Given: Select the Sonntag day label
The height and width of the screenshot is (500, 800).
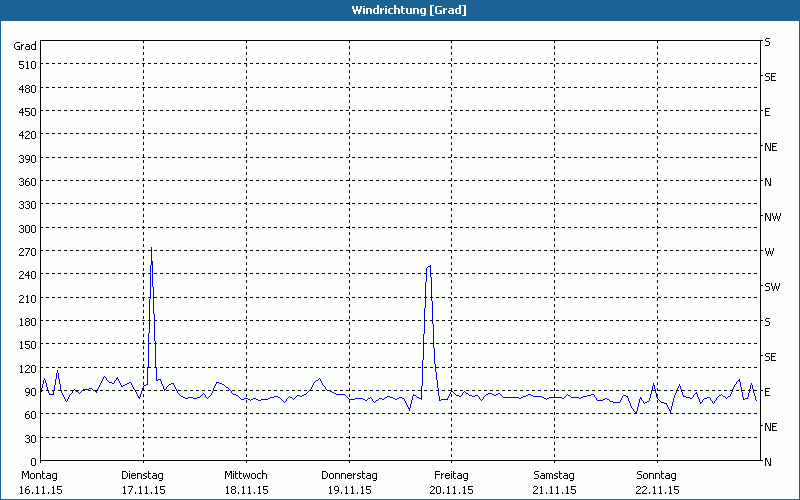Looking at the screenshot, I should [x=657, y=475].
